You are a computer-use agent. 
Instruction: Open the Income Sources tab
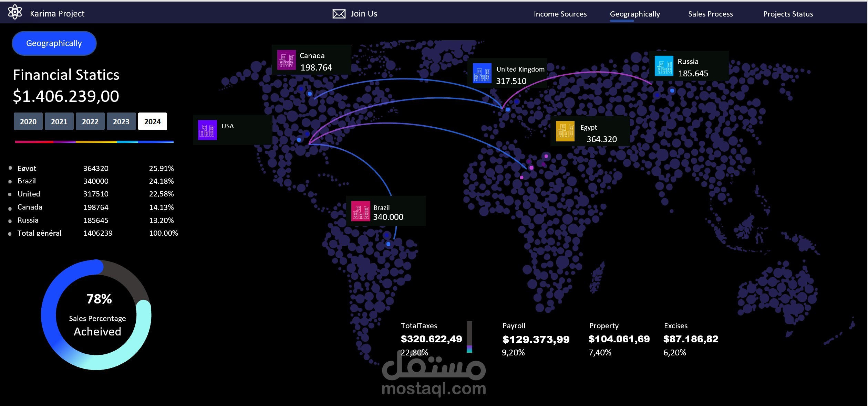click(x=560, y=14)
